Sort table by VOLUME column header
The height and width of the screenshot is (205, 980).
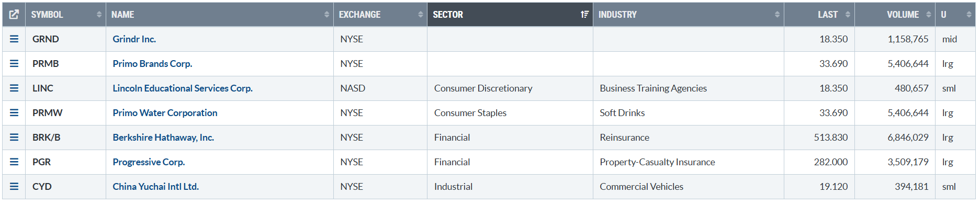click(895, 15)
